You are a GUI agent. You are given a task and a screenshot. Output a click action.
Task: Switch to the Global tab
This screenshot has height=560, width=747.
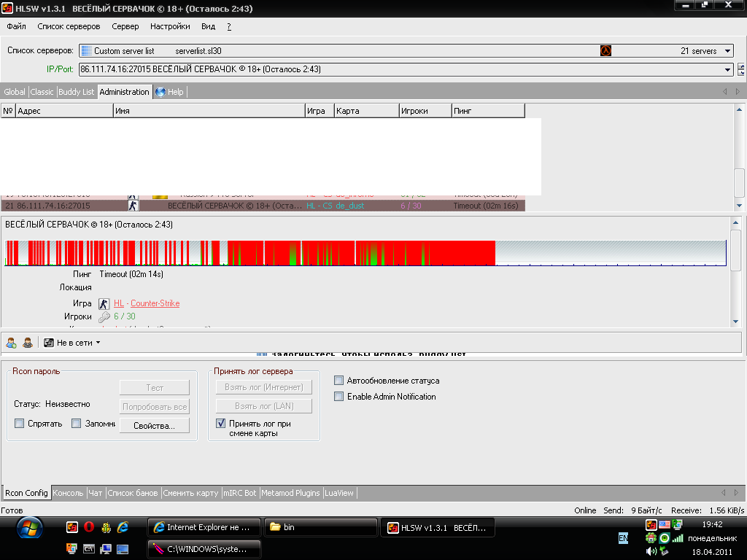tap(15, 92)
